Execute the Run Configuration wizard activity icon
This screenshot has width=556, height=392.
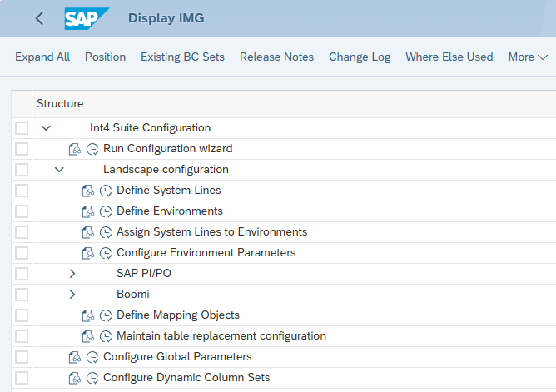[92, 149]
